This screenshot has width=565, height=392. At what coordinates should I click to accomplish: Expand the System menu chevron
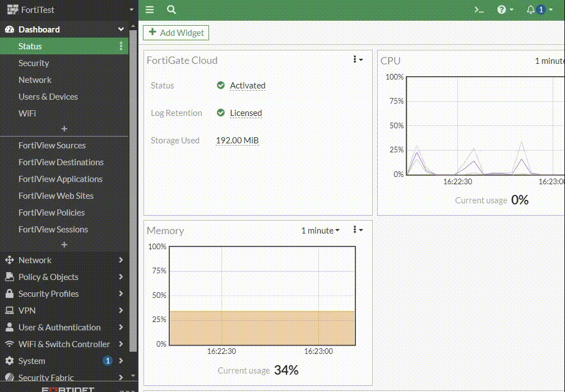point(121,361)
